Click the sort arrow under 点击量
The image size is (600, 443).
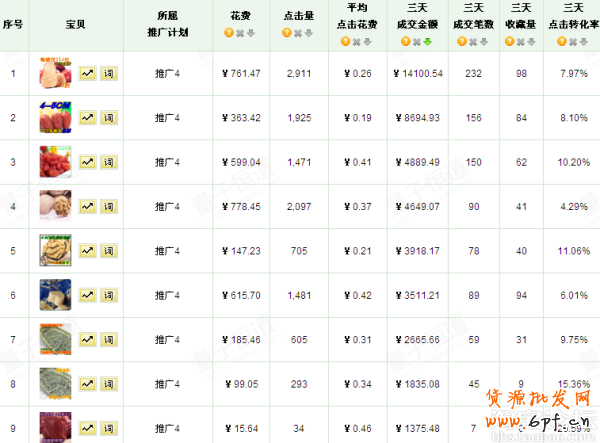(309, 32)
